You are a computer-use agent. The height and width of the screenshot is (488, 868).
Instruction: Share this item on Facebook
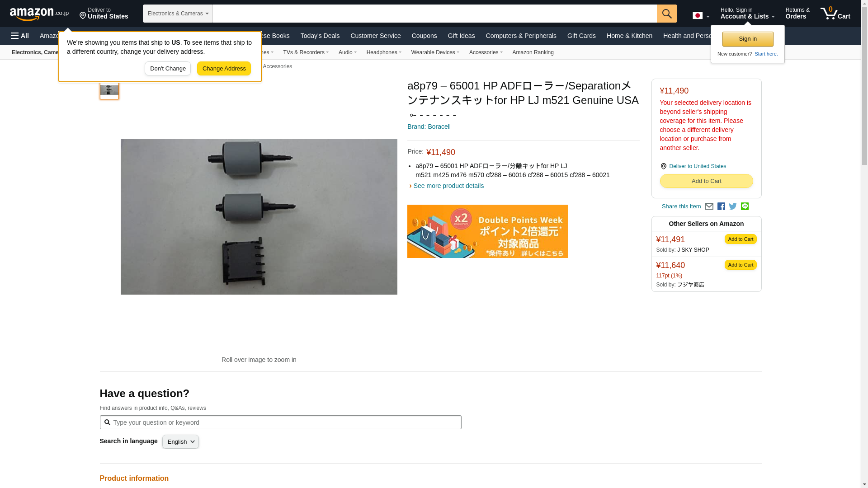(x=721, y=206)
